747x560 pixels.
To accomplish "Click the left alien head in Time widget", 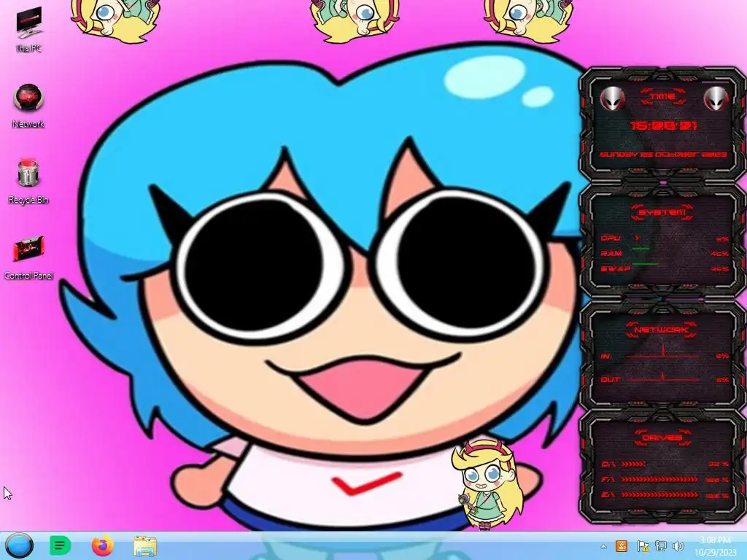I will pos(612,98).
